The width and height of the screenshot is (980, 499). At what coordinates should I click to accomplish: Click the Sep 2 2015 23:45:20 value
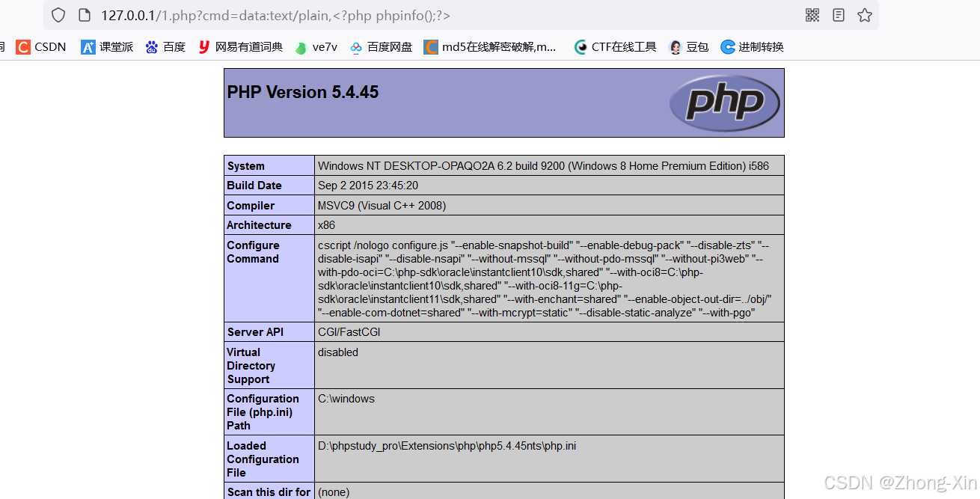pos(368,186)
